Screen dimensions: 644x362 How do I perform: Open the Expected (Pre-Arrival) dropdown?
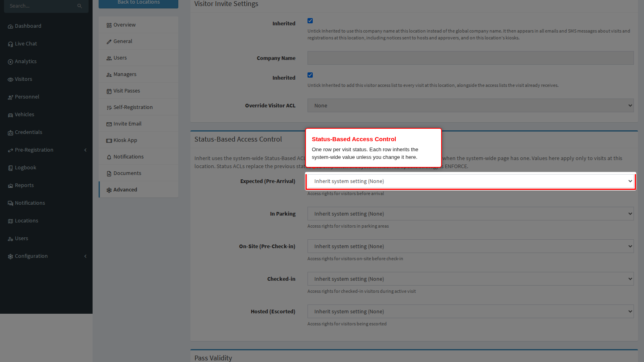[x=471, y=181]
